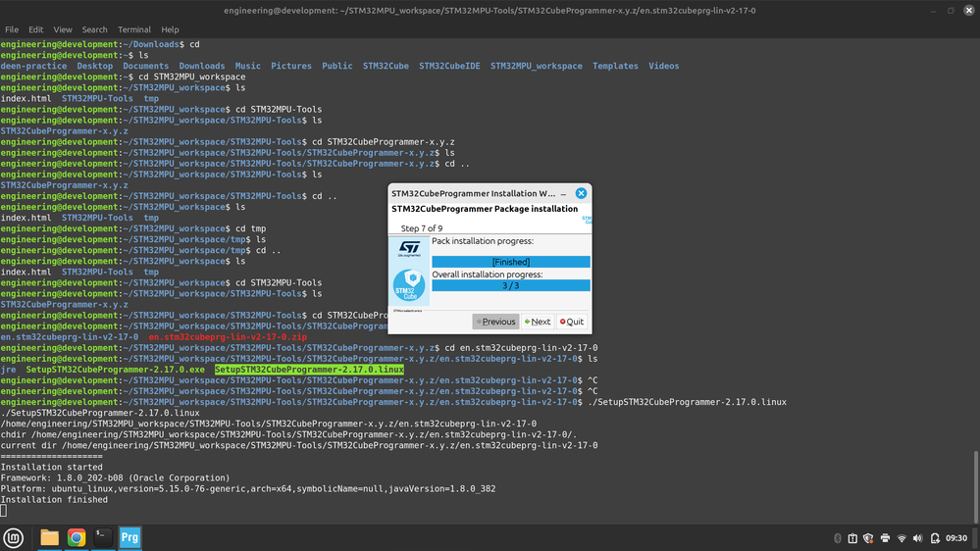
Task: Click 'current dir /home/engineering' output line
Action: pyautogui.click(x=299, y=445)
